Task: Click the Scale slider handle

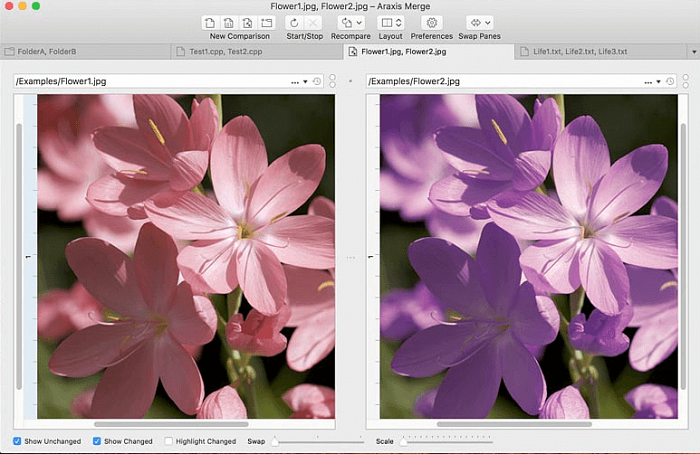Action: click(x=403, y=442)
